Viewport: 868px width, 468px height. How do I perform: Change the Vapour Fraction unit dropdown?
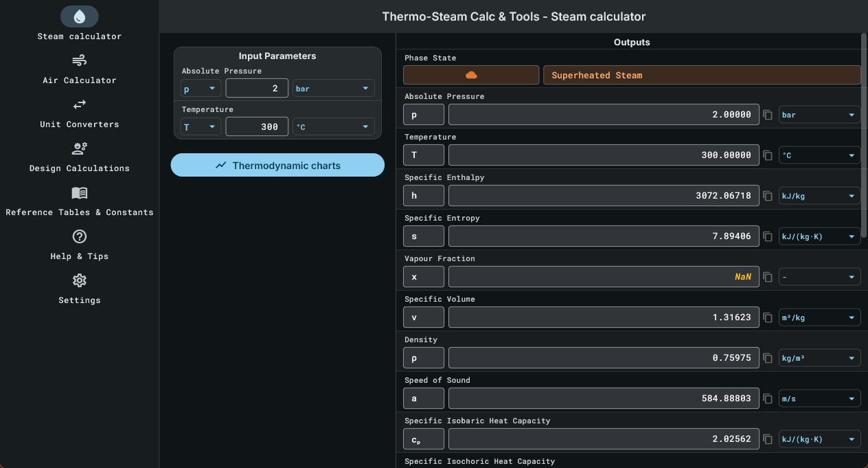pyautogui.click(x=819, y=277)
